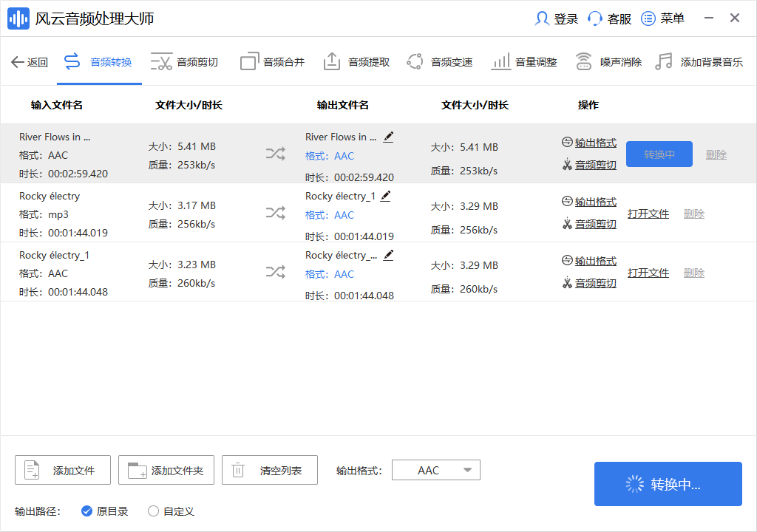Viewport: 757px width, 532px height.
Task: Click 输出格式 link in first row
Action: [x=594, y=141]
